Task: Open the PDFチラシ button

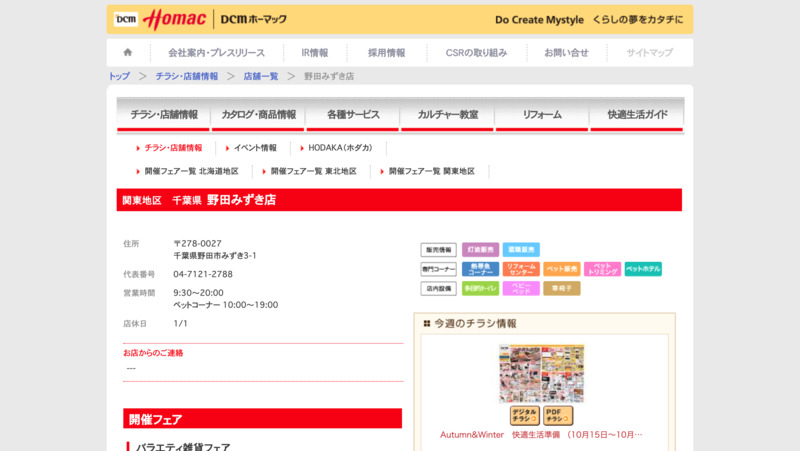Action: pyautogui.click(x=558, y=416)
